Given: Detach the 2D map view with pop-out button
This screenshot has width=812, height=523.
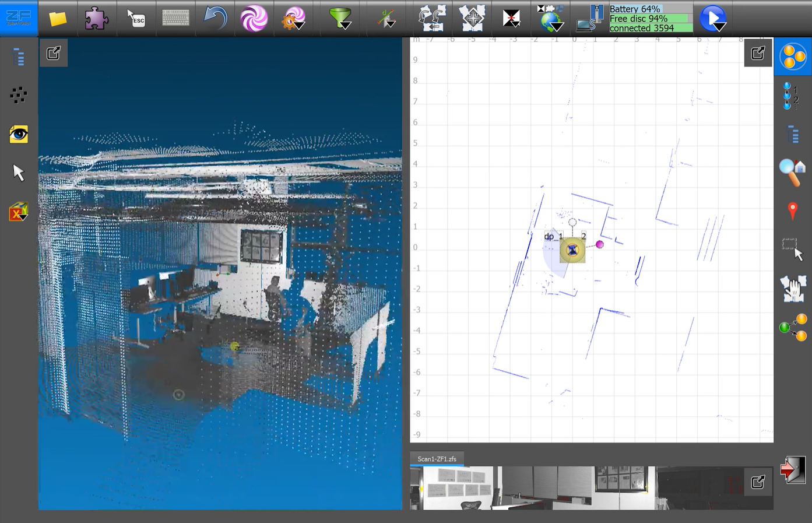Looking at the screenshot, I should coord(758,53).
